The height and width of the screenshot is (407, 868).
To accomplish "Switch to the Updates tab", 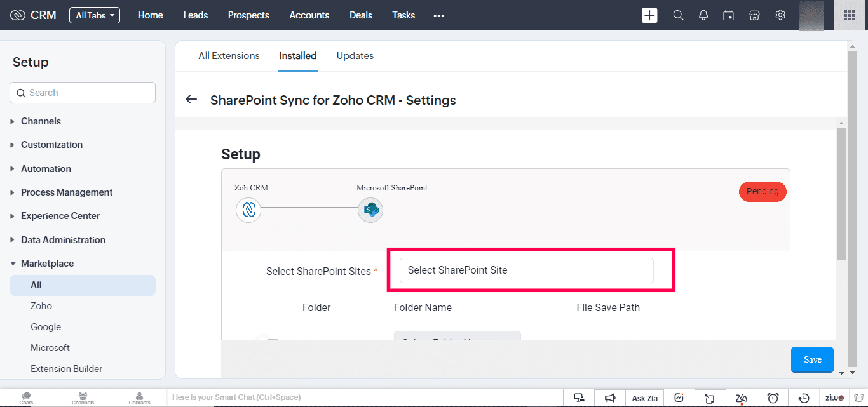I will tap(355, 56).
